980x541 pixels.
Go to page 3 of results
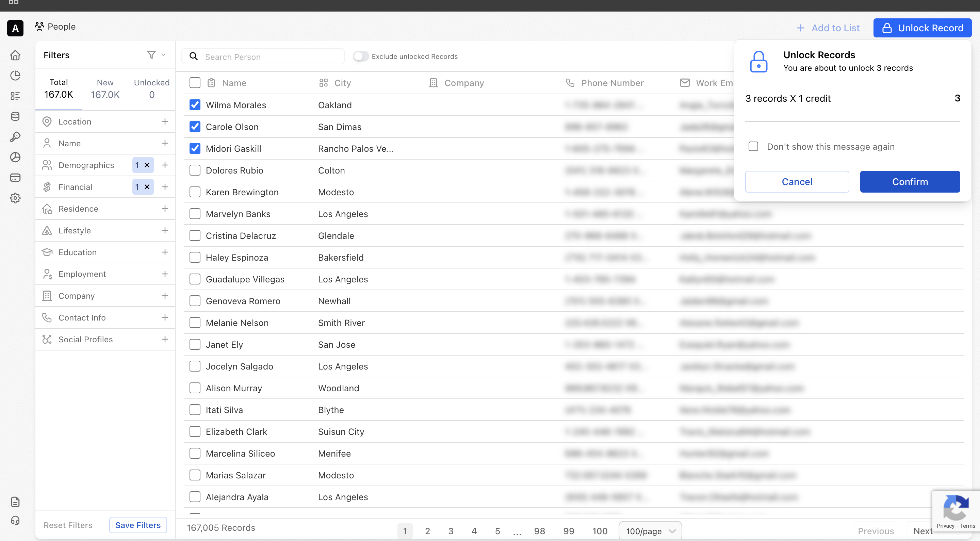[451, 531]
